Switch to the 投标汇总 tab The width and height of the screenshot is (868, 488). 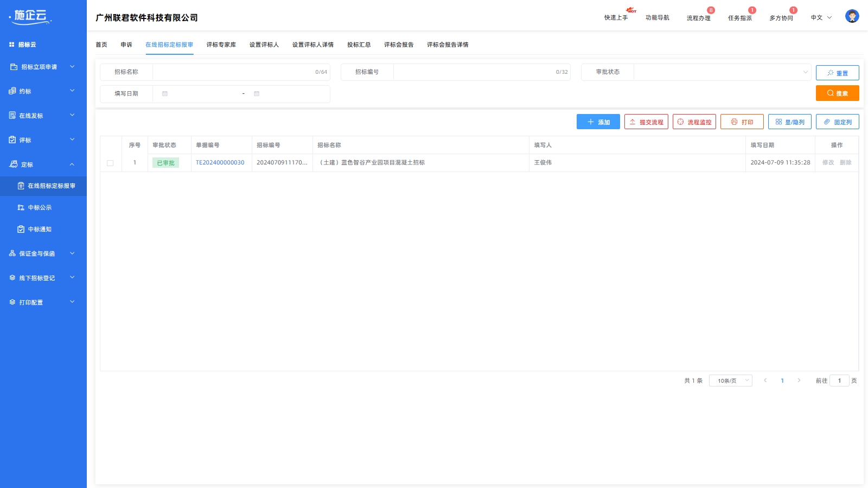click(359, 45)
